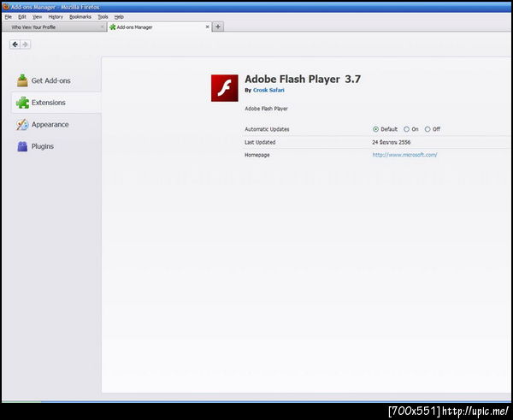Click the Adobe Flash Player 3.7 title
Screen dimensions: 513x420
coord(303,79)
